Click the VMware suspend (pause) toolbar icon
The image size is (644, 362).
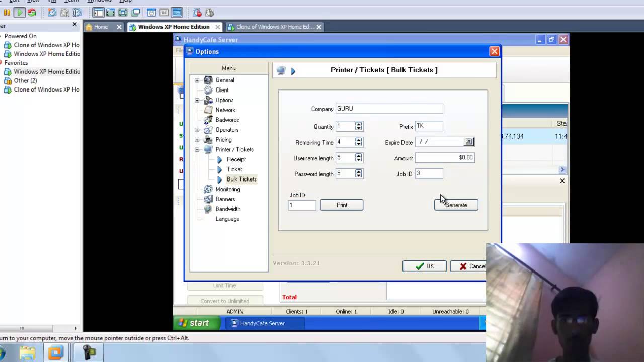coord(7,13)
